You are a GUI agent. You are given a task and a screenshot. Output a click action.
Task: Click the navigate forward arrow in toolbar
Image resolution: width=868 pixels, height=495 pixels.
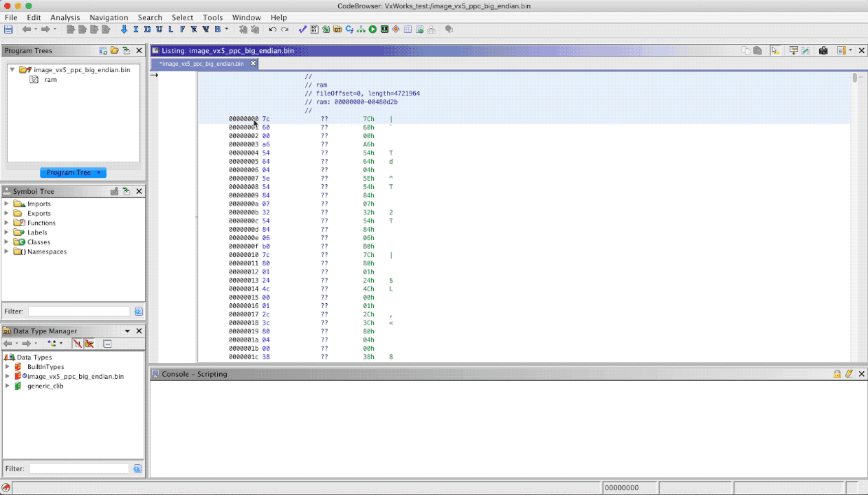coord(45,30)
